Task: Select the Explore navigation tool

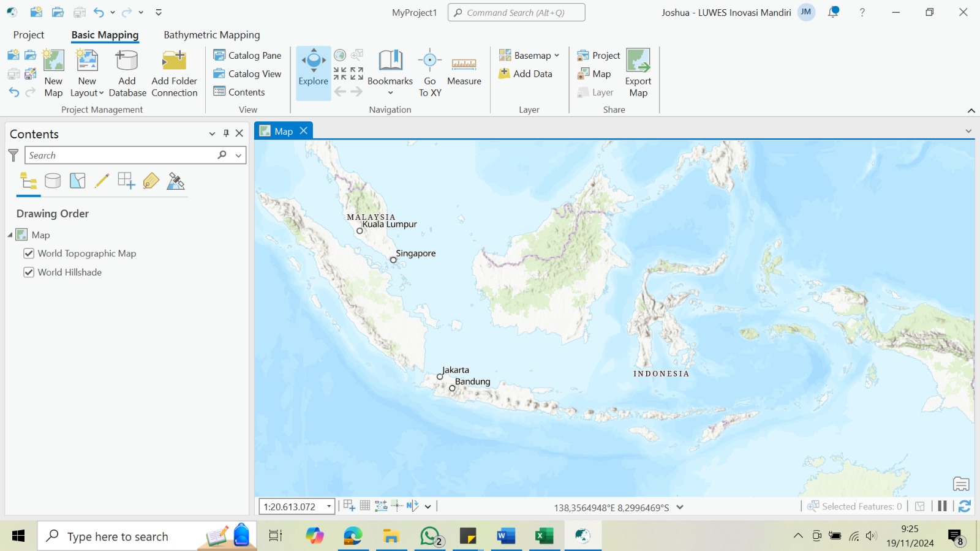Action: (314, 73)
